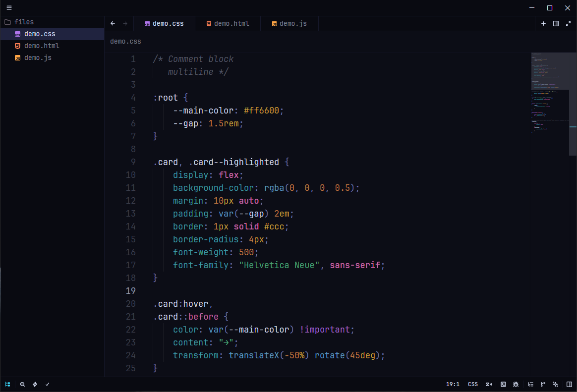This screenshot has height=392, width=577.
Task: Open project search magnifier icon
Action: pyautogui.click(x=22, y=384)
